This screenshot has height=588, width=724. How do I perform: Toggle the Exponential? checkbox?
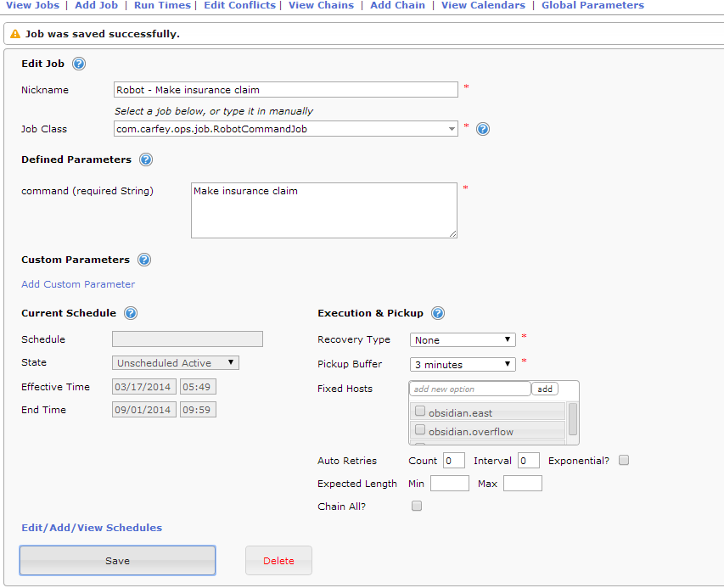tap(624, 461)
